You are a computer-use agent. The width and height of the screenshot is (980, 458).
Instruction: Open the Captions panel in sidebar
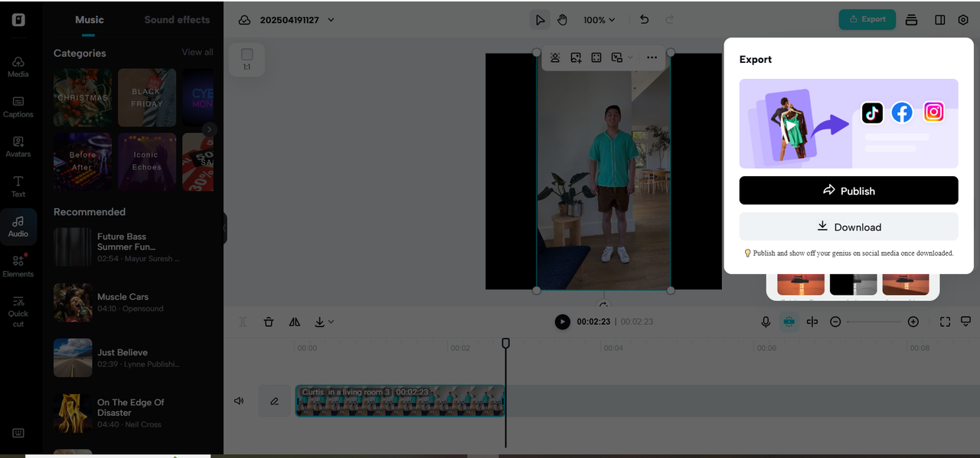[x=18, y=106]
